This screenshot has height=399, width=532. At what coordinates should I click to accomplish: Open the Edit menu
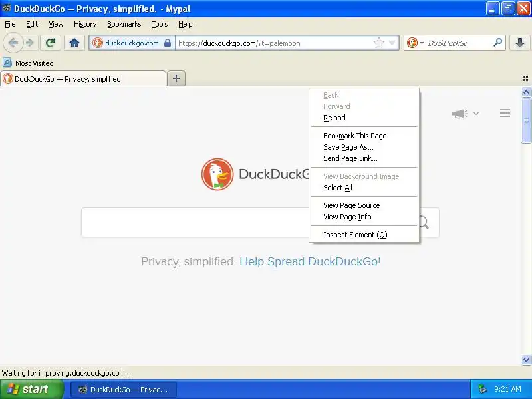(x=32, y=24)
